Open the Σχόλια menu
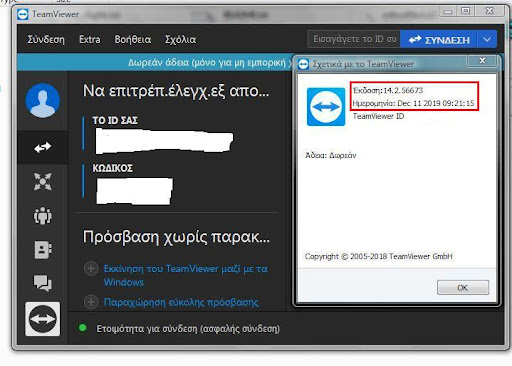Viewport: 512px width, 366px height. pyautogui.click(x=180, y=40)
